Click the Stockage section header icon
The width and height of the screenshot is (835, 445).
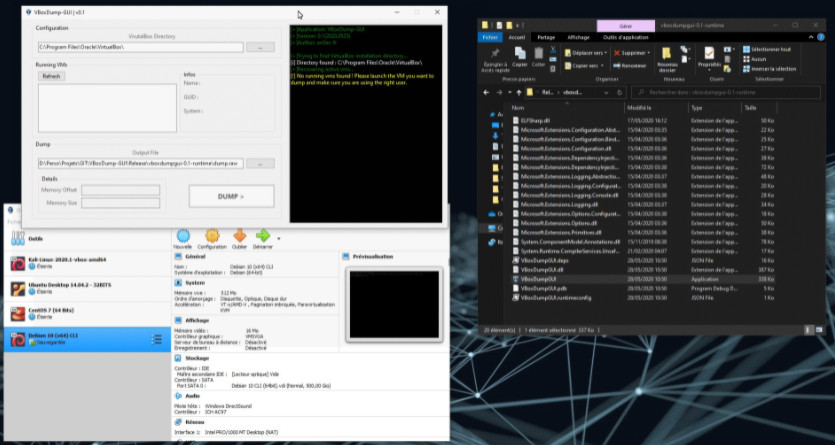click(178, 358)
